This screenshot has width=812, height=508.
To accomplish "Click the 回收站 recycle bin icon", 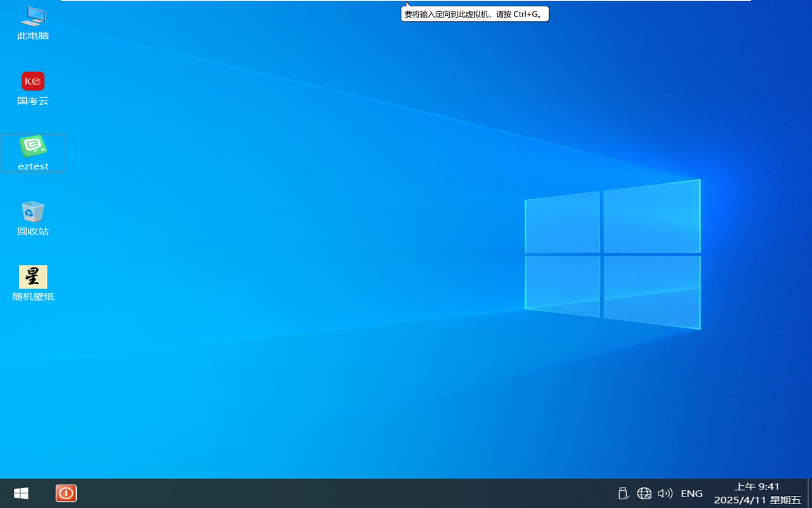I will [33, 211].
